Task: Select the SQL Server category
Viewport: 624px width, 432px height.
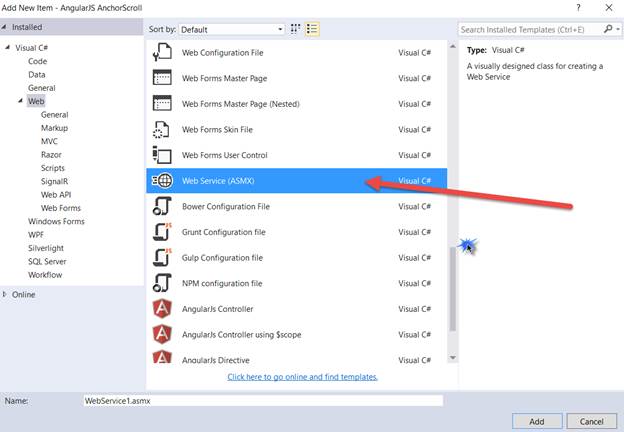Action: point(47,261)
